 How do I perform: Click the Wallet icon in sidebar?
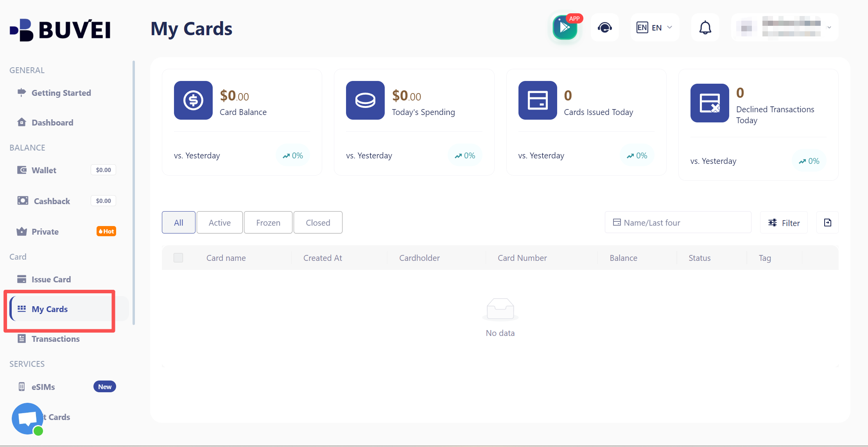pyautogui.click(x=22, y=170)
